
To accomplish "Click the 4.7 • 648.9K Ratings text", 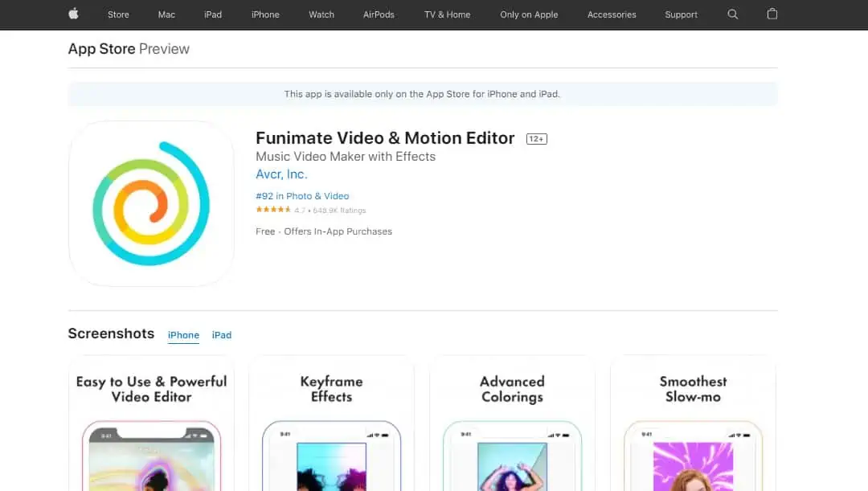I will [330, 211].
